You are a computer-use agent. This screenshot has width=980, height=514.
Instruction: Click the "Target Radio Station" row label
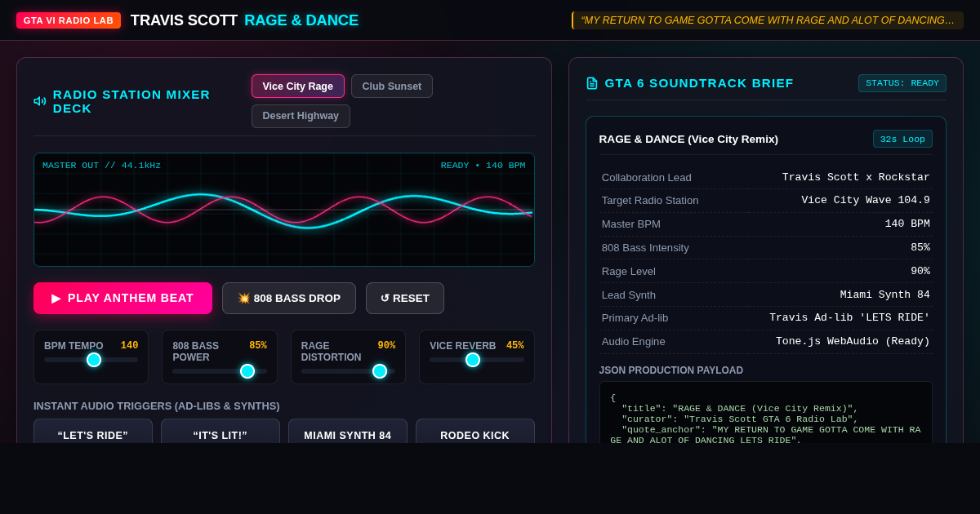[x=650, y=201]
